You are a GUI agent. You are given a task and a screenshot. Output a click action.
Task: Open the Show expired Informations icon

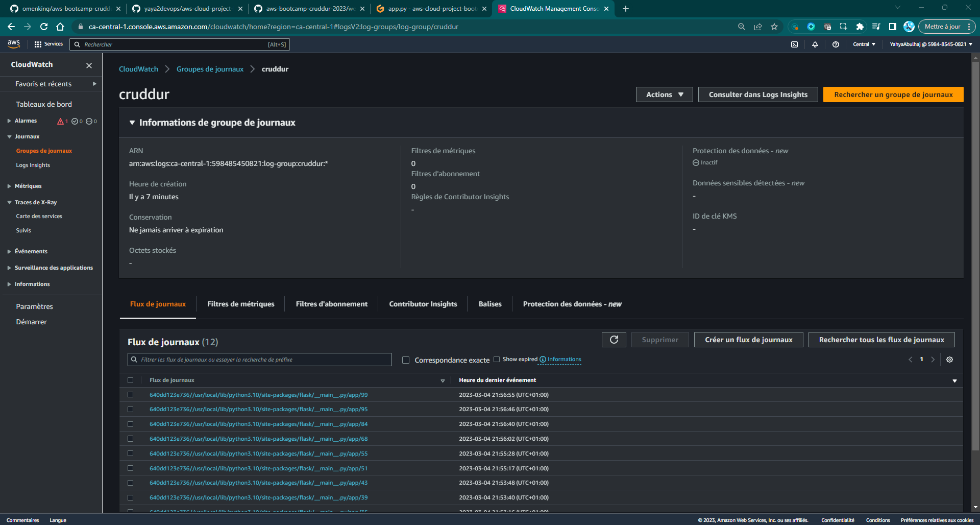click(x=543, y=360)
